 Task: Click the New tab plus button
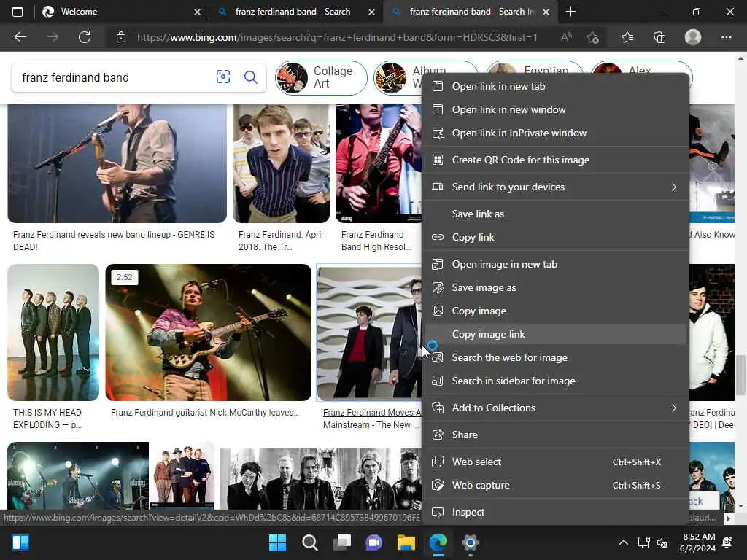click(x=570, y=12)
